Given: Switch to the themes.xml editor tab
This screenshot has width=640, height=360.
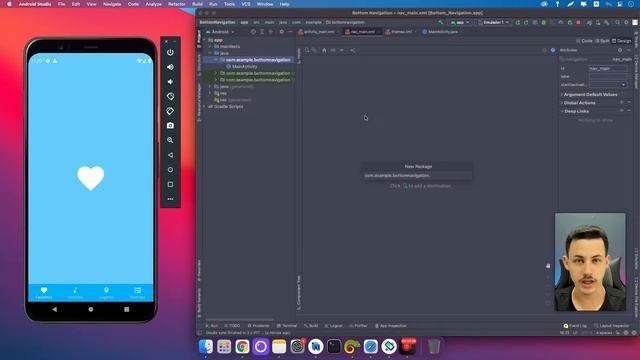Looking at the screenshot, I should click(x=399, y=32).
